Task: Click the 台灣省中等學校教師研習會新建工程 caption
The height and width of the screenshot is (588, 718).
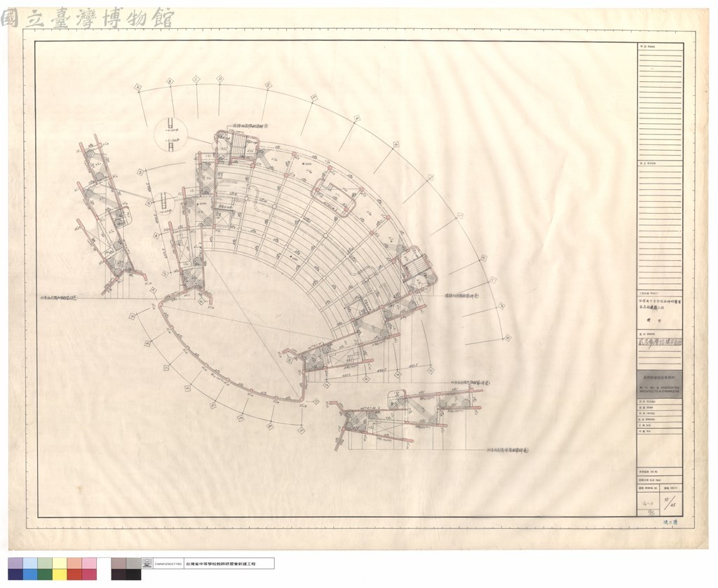Action: 220,563
